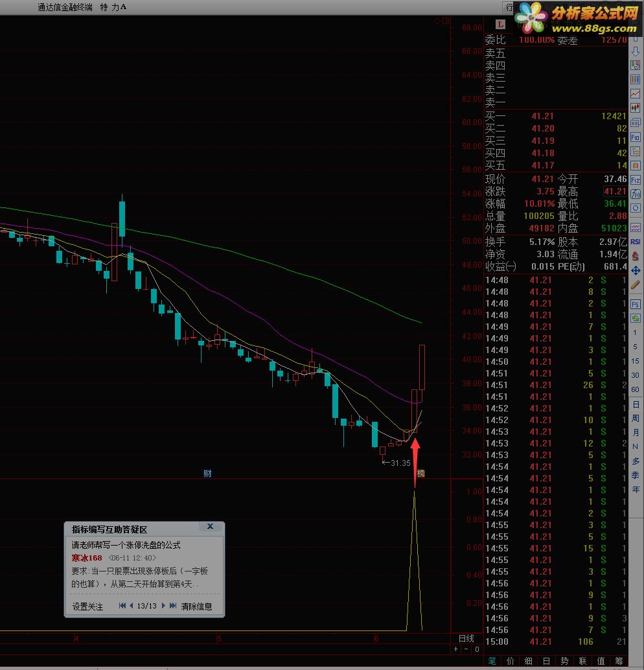Open the stacked windows detail icon
The height and width of the screenshot is (670, 644).
[636, 122]
